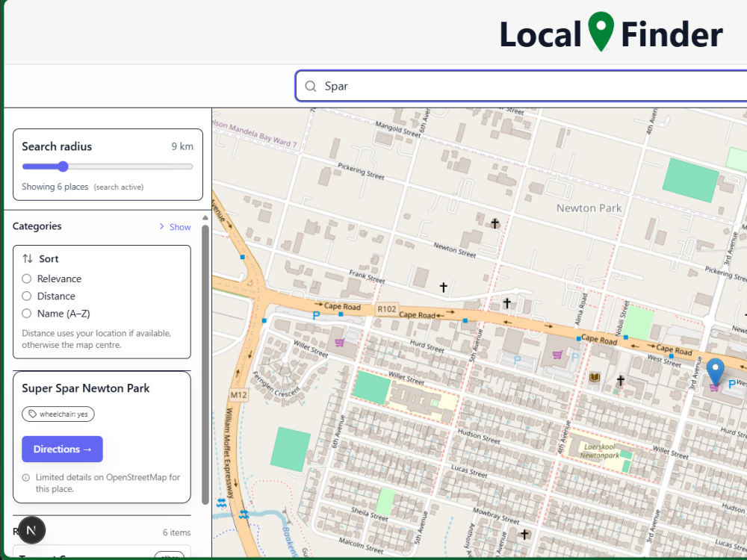Click the shop cart icon under blue marker

coord(713,388)
